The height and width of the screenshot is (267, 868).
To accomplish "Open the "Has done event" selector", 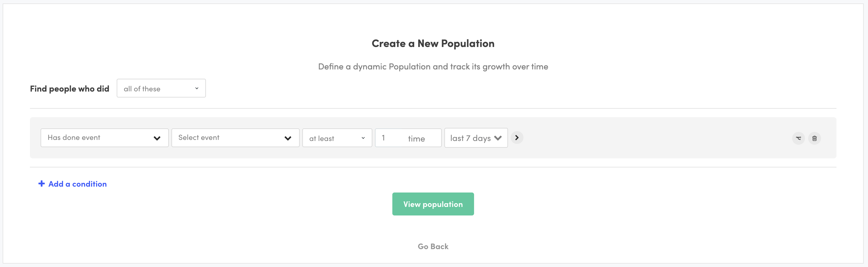I will click(104, 138).
